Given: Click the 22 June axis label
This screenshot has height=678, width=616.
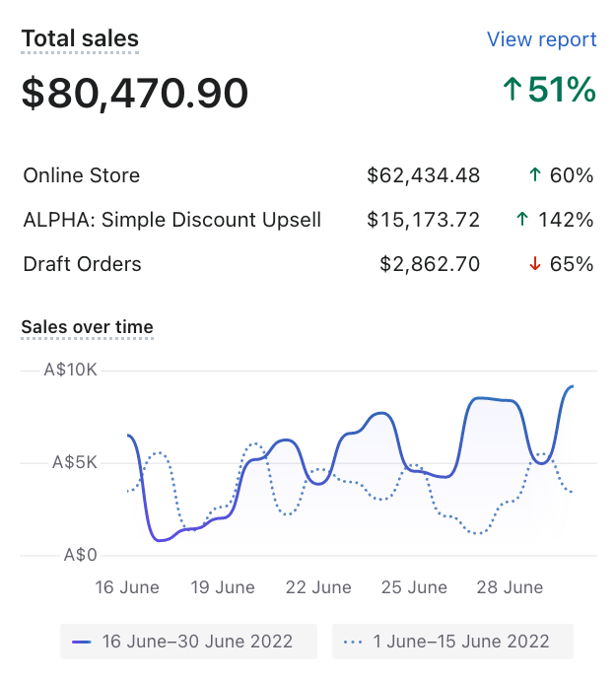Looking at the screenshot, I should (x=318, y=587).
